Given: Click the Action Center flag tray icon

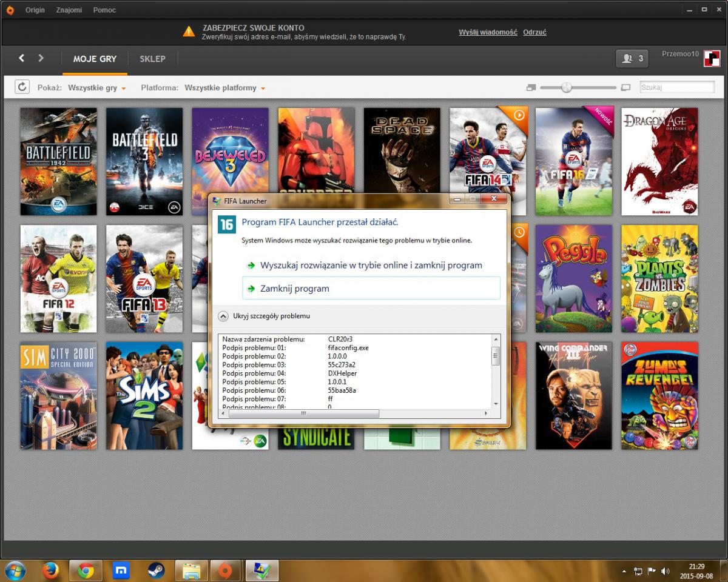Looking at the screenshot, I should coord(652,571).
